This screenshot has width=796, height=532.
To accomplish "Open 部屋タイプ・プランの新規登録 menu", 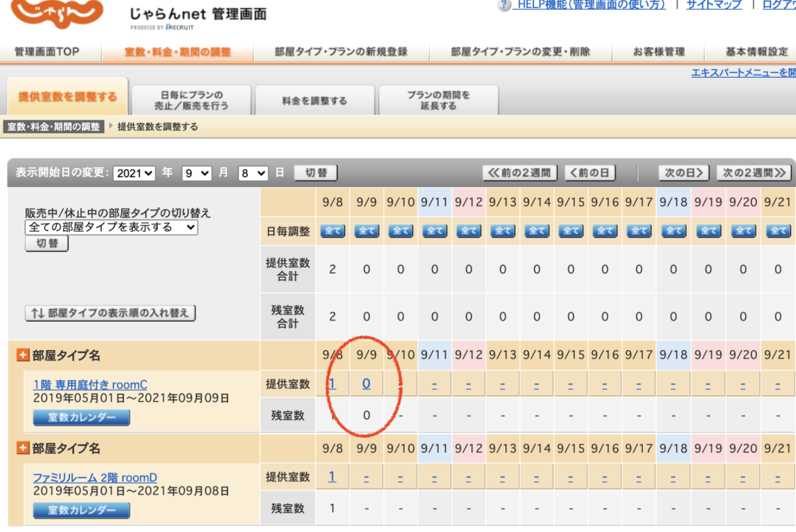I will (341, 52).
